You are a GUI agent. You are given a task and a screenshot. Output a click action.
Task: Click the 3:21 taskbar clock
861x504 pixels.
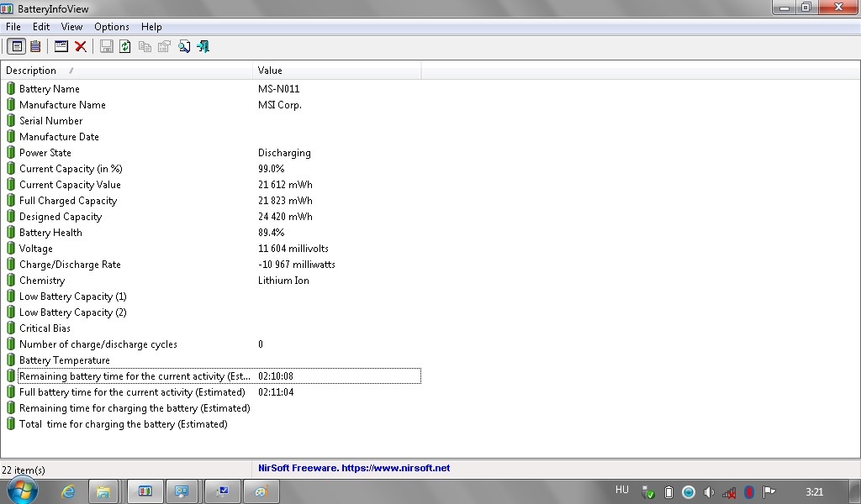point(814,492)
